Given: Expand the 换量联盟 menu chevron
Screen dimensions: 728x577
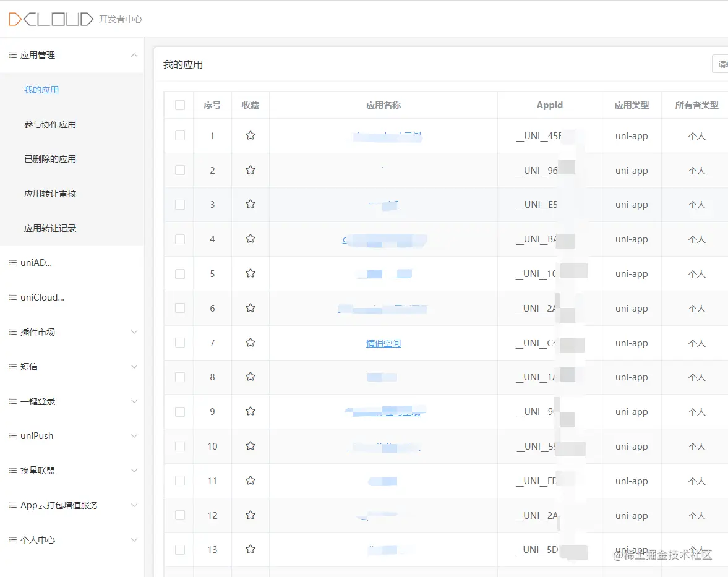Looking at the screenshot, I should pos(134,471).
